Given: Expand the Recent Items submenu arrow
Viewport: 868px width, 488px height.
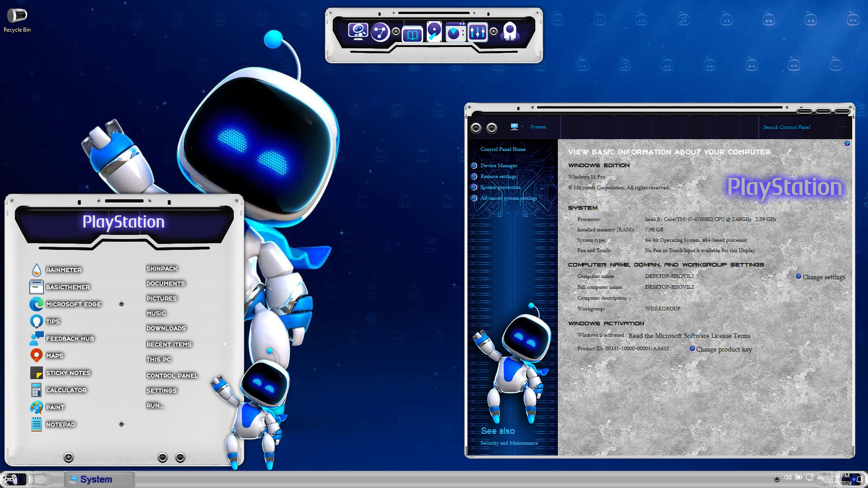Looking at the screenshot, I should tap(225, 344).
